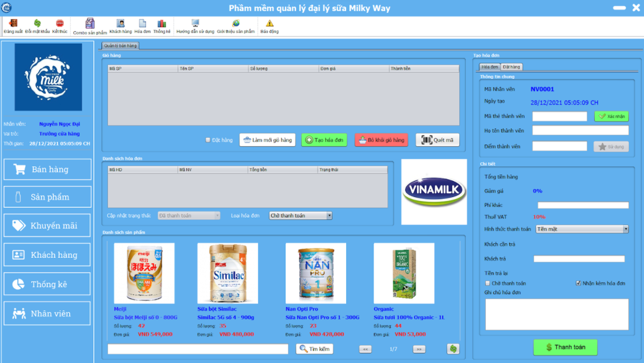This screenshot has width=644, height=363.
Task: Click Làm mới giỏ hàng button
Action: (x=268, y=140)
